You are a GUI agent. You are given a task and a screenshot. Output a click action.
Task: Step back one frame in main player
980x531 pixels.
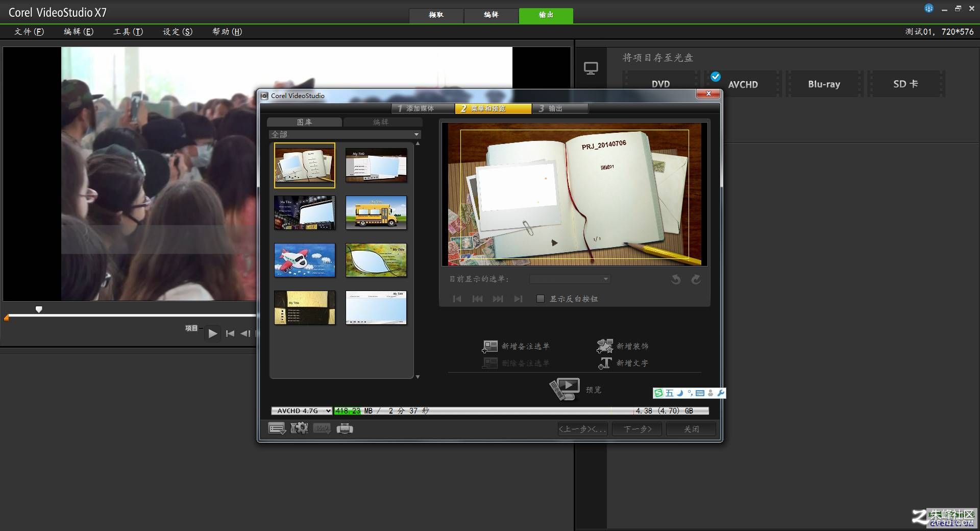(x=246, y=334)
